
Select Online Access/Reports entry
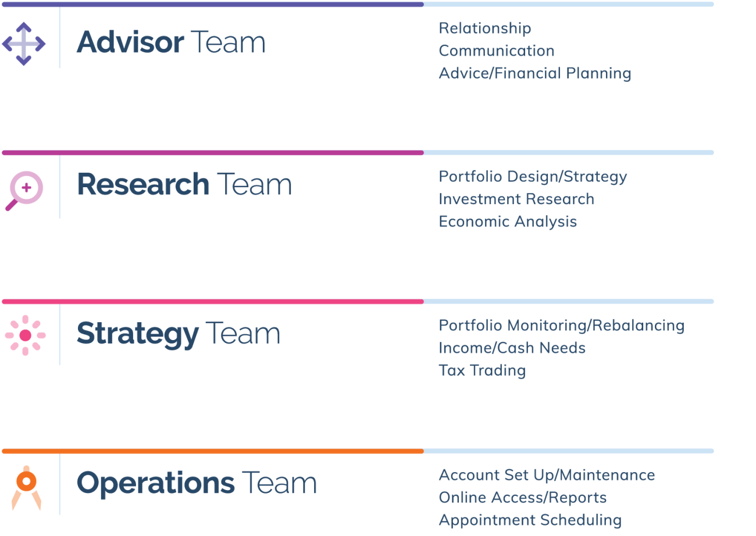pos(523,498)
